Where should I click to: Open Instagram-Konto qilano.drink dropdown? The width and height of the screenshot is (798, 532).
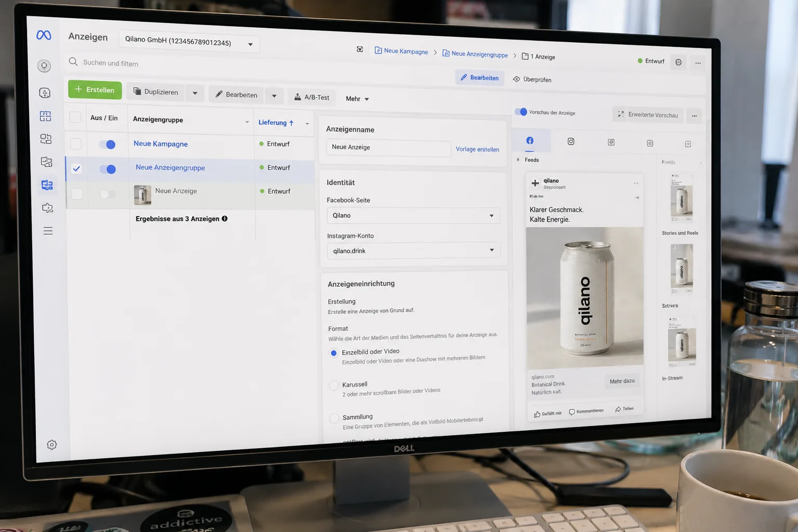click(x=414, y=250)
